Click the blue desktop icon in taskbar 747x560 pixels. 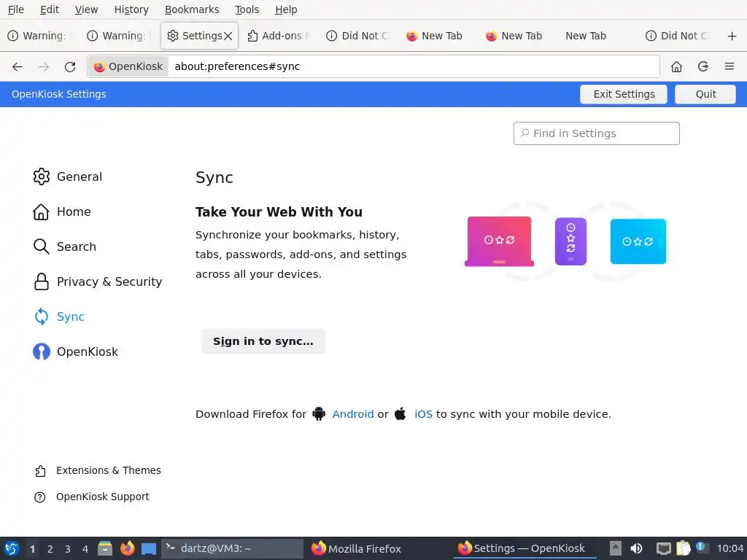click(x=149, y=549)
